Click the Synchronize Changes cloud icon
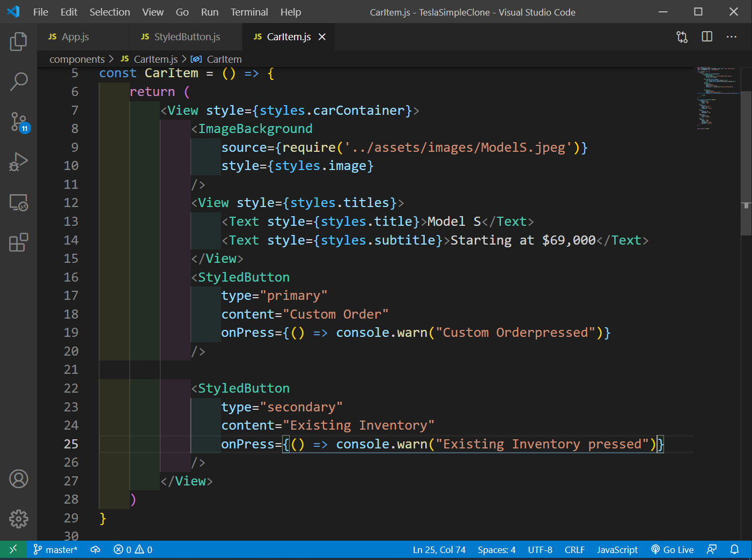 click(x=95, y=549)
